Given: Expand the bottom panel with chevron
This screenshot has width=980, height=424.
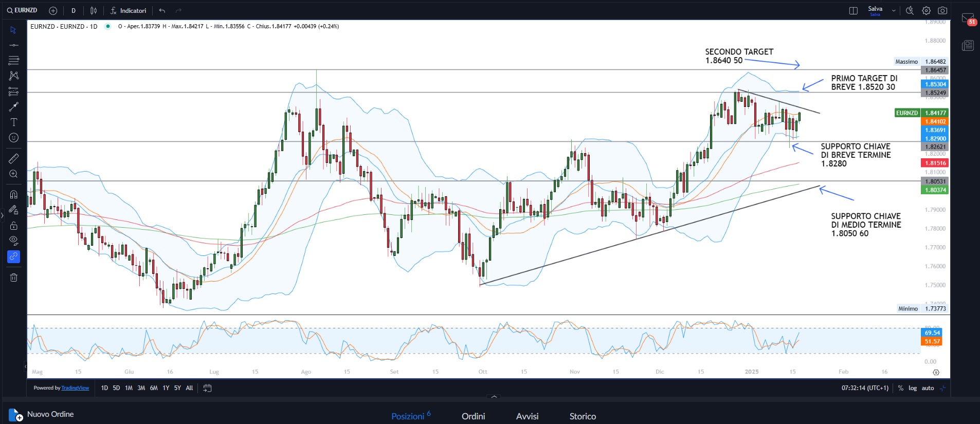Looking at the screenshot, I should [494, 397].
